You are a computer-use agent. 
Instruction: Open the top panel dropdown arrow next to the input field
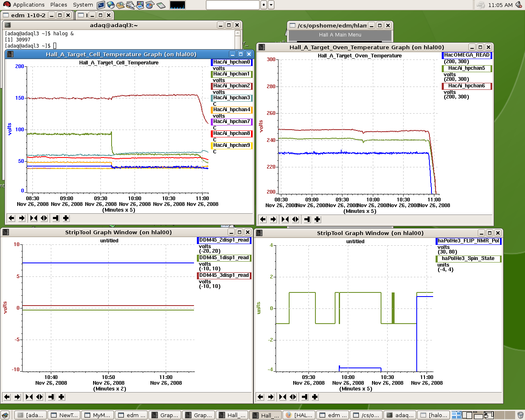(x=271, y=5)
